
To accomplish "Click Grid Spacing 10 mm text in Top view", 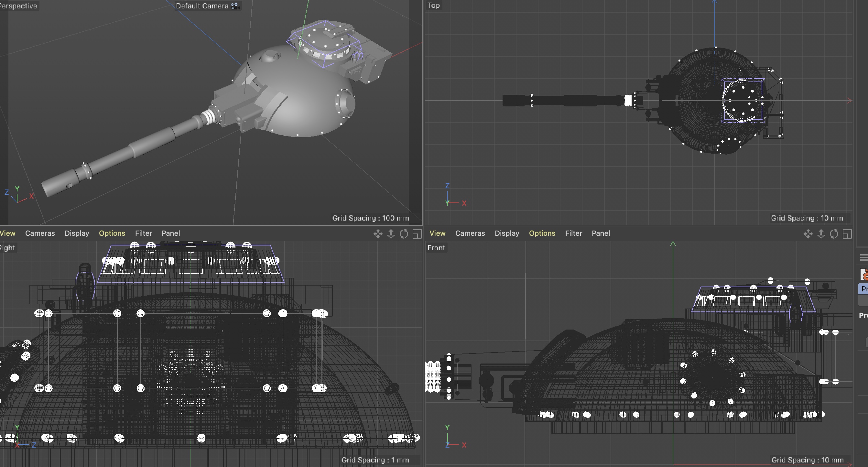I will point(807,218).
